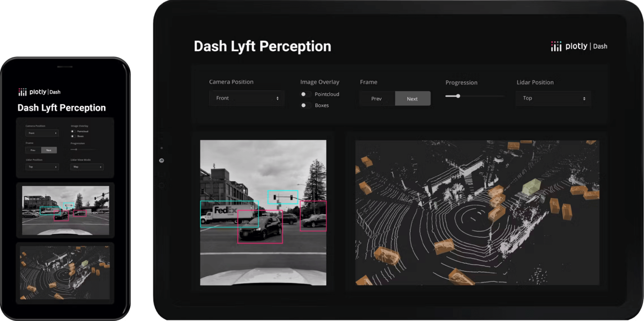Viewport: 644px width, 321px height.
Task: Open the phone's Lidar Position Top dropdown
Action: [x=42, y=167]
